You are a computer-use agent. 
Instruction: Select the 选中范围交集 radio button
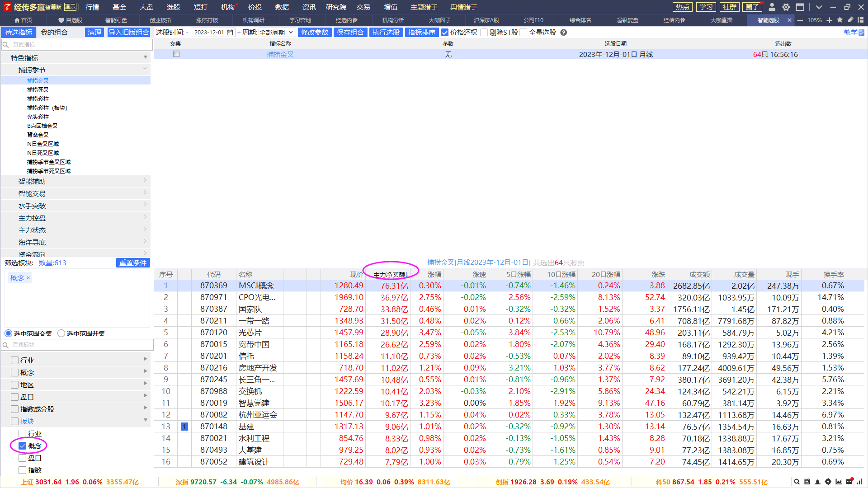(8, 333)
